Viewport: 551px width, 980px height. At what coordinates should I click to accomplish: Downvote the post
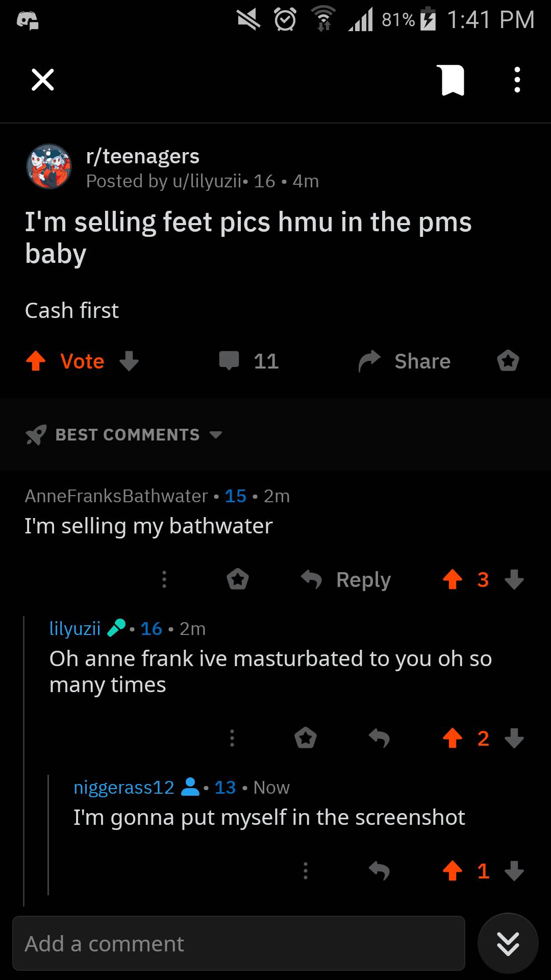point(129,361)
